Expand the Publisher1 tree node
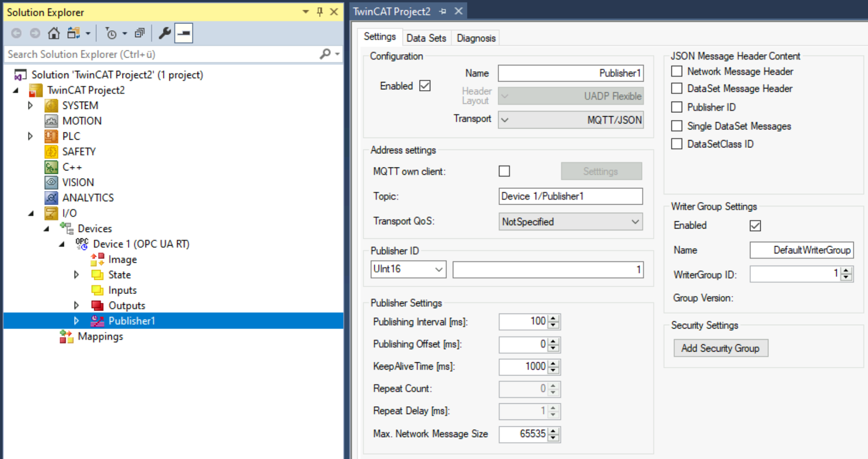Viewport: 868px width, 459px height. click(x=77, y=321)
